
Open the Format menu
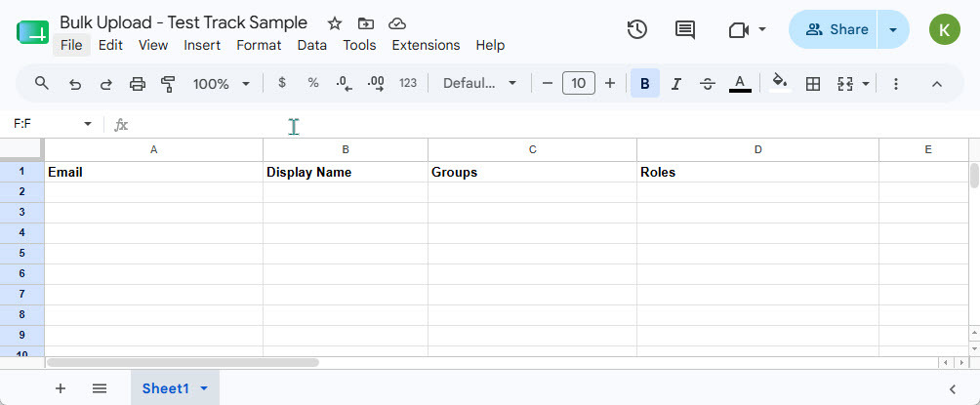tap(259, 45)
